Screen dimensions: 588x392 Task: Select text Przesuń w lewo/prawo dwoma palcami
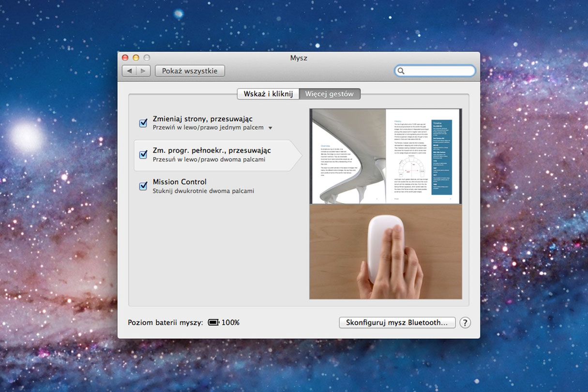coord(209,159)
